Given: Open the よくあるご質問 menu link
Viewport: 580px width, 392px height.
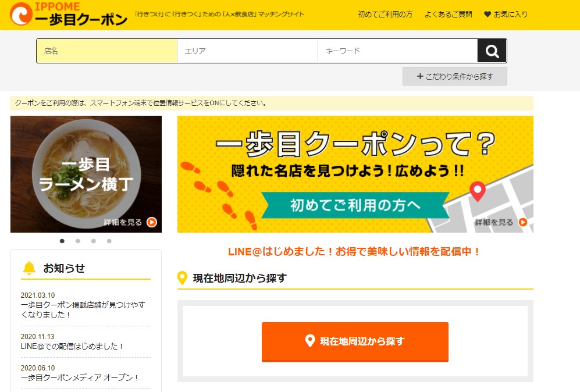Looking at the screenshot, I should [x=449, y=15].
